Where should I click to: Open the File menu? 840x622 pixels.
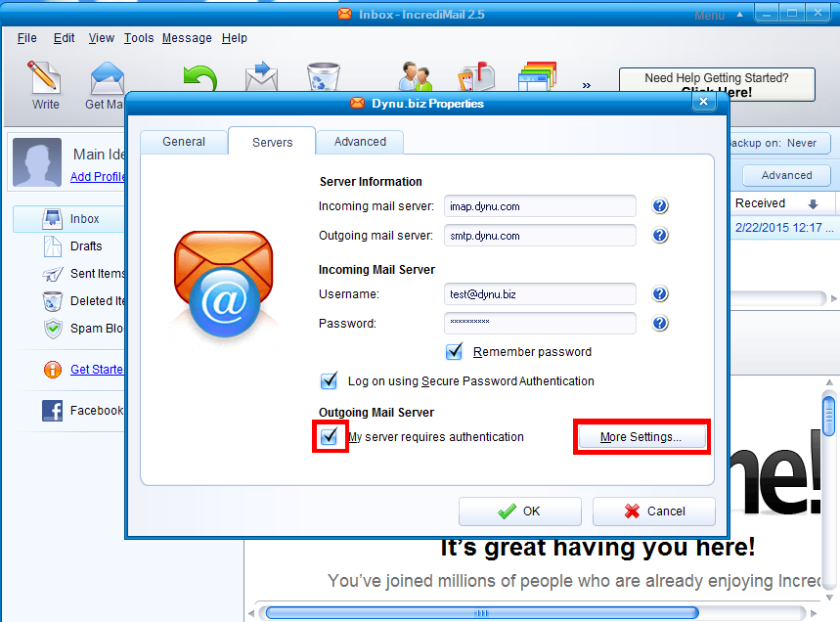click(x=27, y=38)
